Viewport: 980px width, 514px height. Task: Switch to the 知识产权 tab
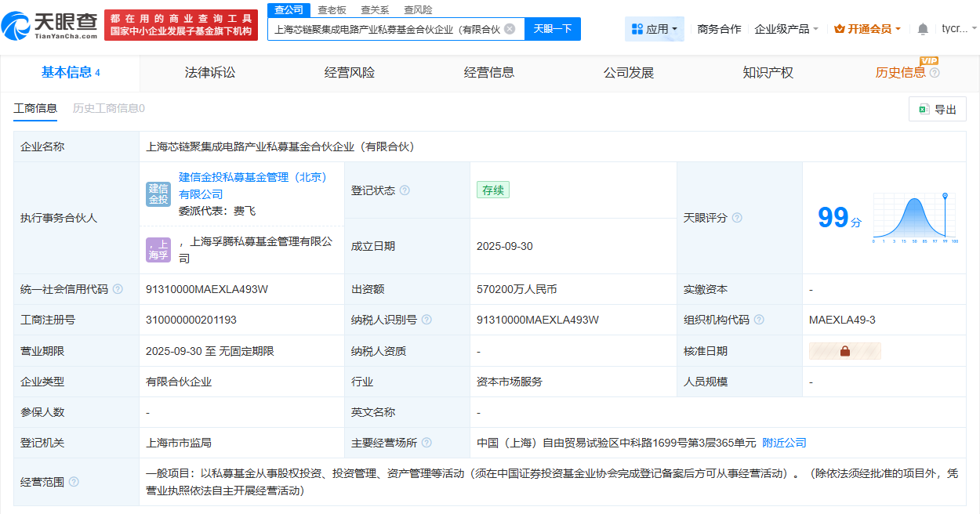[768, 73]
